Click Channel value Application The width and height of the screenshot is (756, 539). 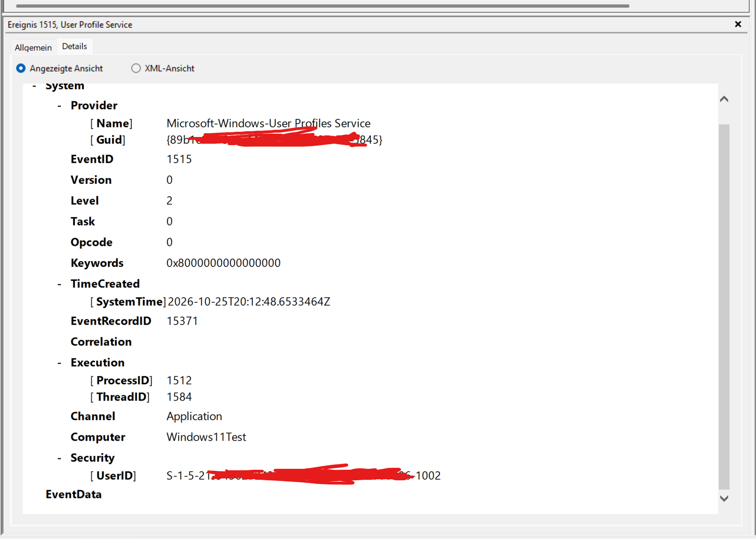(194, 417)
